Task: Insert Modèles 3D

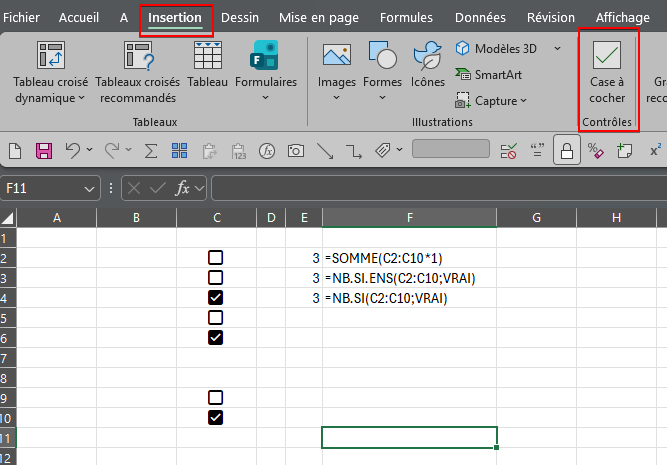Action: tap(496, 49)
